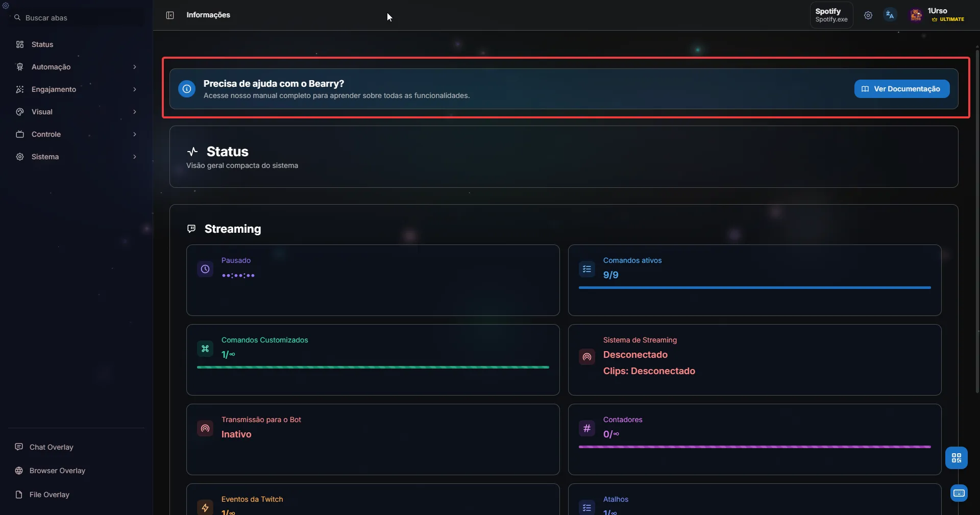Click the QR code floating button
980x515 pixels.
click(956, 458)
